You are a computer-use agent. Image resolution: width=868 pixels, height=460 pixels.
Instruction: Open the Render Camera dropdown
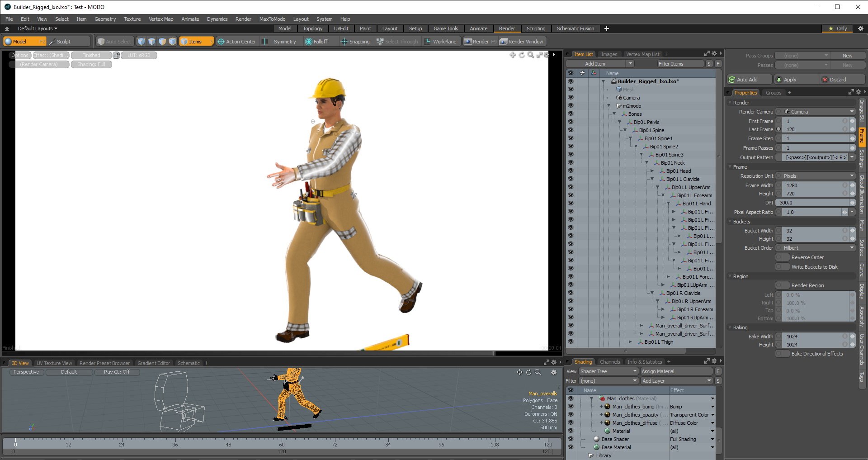tap(819, 112)
